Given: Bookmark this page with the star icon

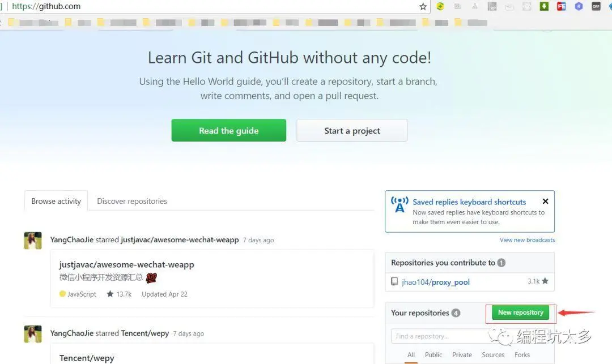Looking at the screenshot, I should 423,6.
